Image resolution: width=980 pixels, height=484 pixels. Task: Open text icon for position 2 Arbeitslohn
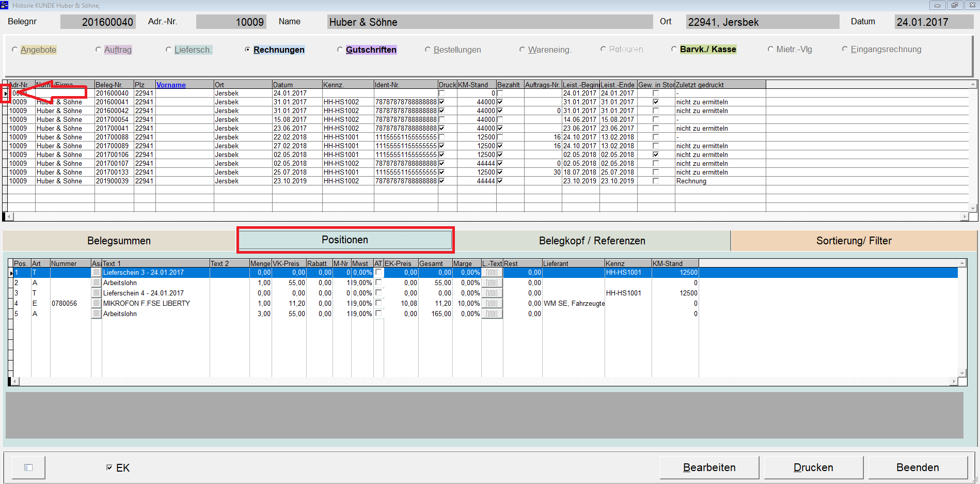pyautogui.click(x=97, y=283)
